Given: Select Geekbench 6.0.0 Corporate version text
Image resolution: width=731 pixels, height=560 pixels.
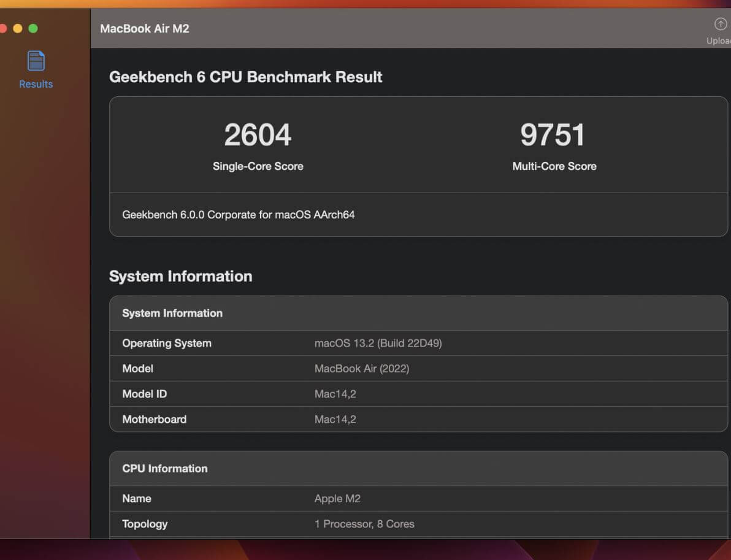Looking at the screenshot, I should pyautogui.click(x=238, y=215).
